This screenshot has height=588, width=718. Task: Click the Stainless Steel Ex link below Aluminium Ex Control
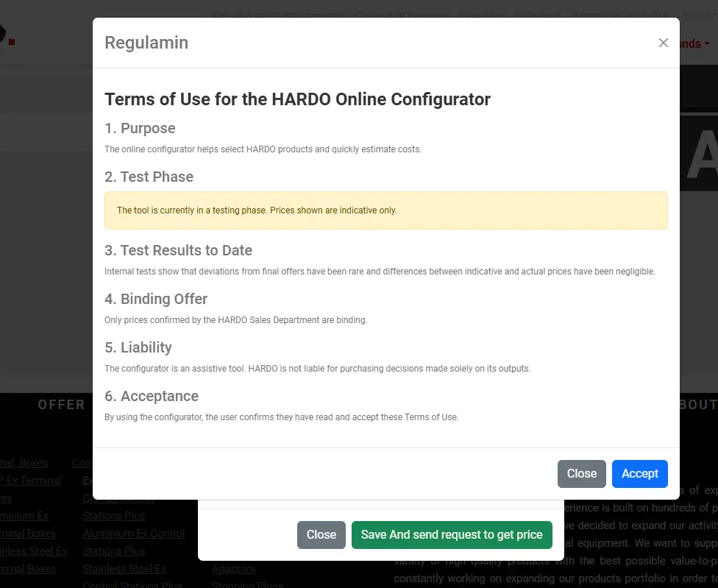[x=124, y=568]
